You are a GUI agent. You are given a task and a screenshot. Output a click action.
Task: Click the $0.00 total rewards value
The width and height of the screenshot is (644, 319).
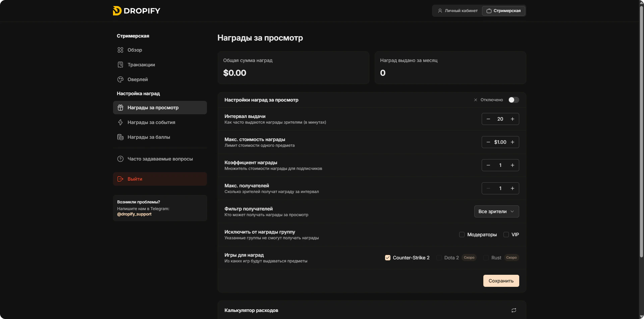click(x=235, y=73)
